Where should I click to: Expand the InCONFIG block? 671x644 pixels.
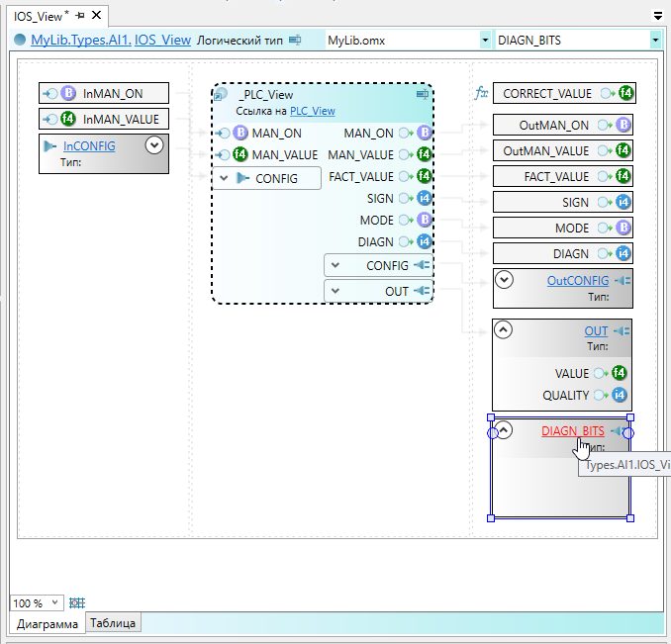pyautogui.click(x=153, y=145)
